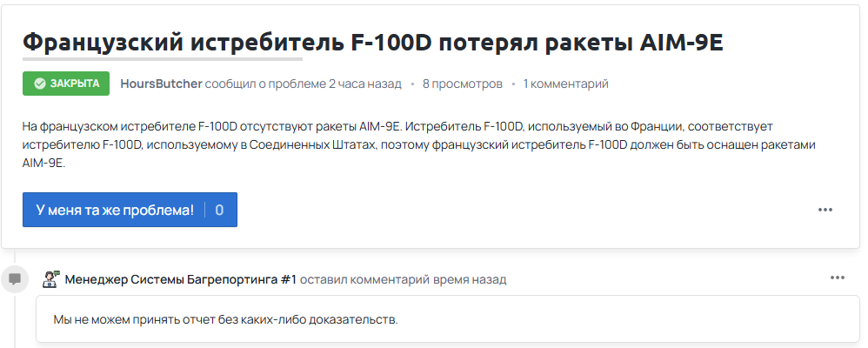
Task: Click the "ЗАКРЫТА" status label text
Action: point(74,84)
